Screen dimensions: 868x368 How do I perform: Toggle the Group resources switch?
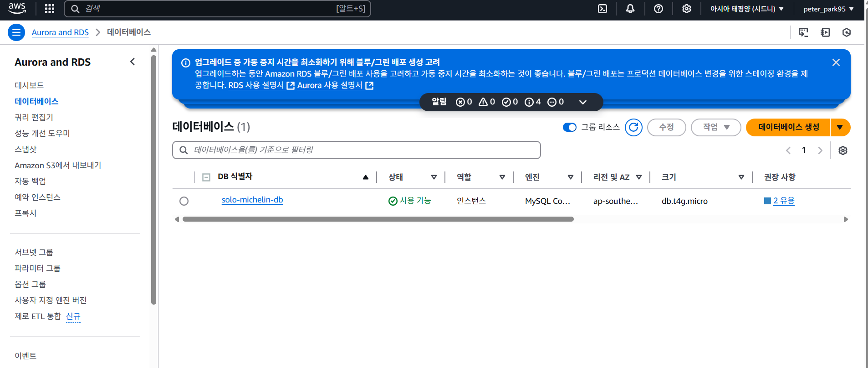point(570,127)
